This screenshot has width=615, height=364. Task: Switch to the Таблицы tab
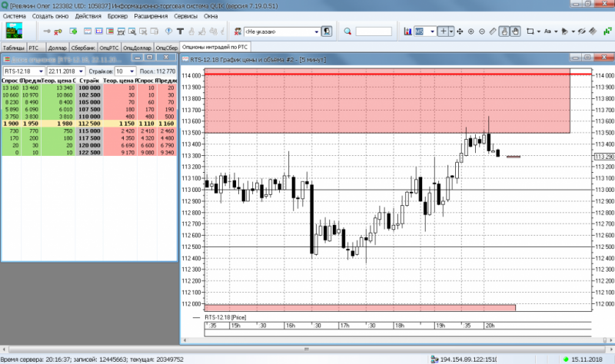click(x=14, y=48)
